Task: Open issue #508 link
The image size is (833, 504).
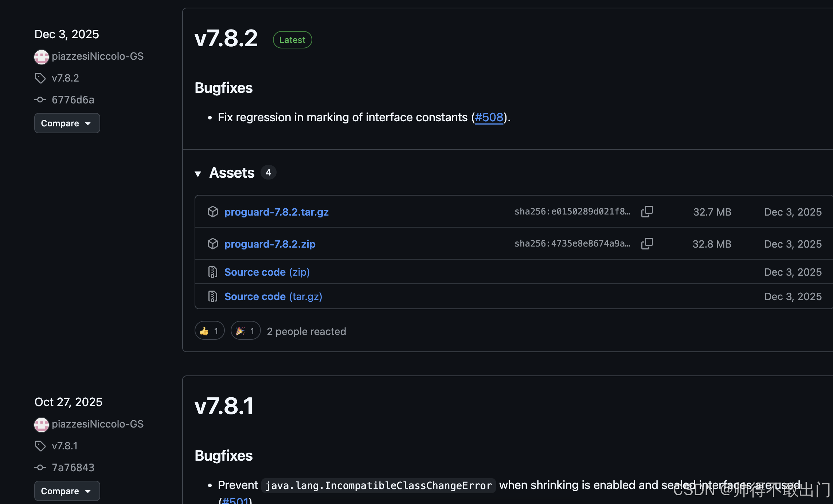Action: (x=489, y=117)
